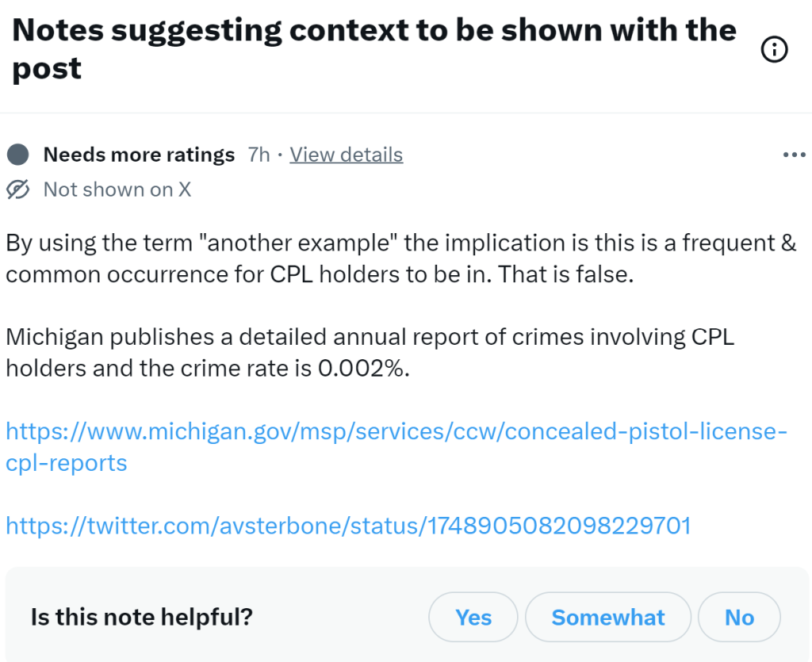
Task: Open the three-dot more options menu
Action: click(x=793, y=155)
